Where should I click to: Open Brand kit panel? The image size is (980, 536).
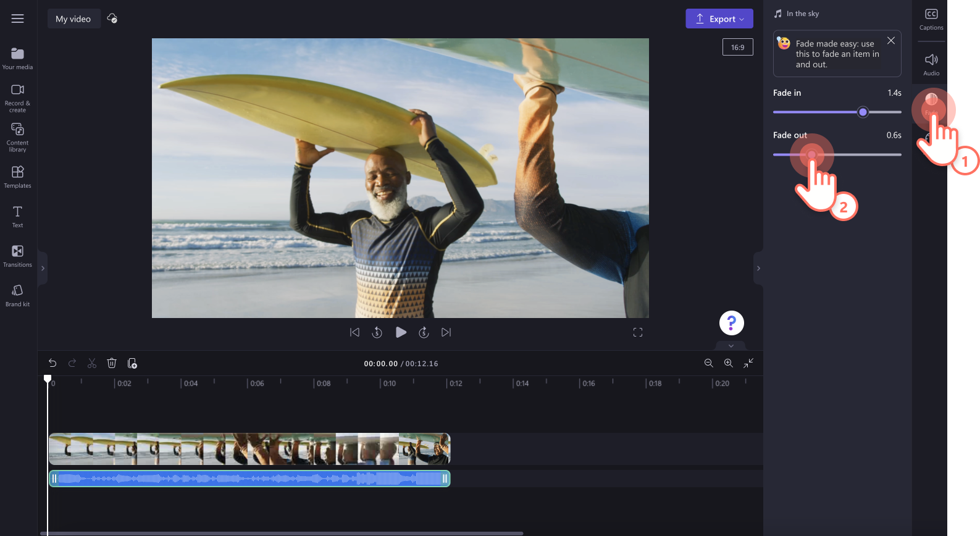pyautogui.click(x=17, y=296)
